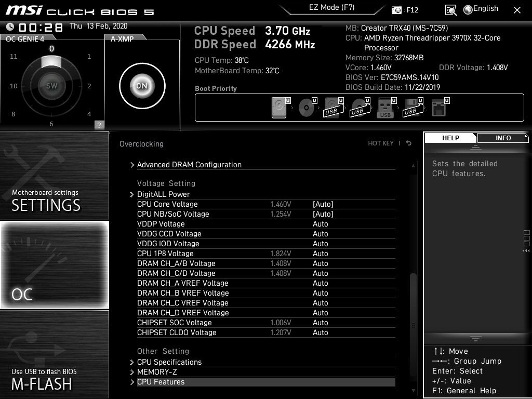
Task: Take a screenshot with the F12 camera icon
Action: click(x=396, y=10)
